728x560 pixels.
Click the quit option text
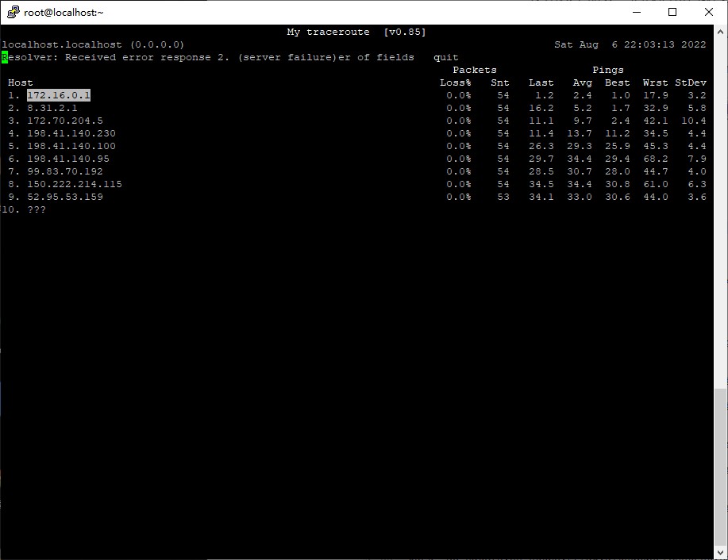(446, 58)
